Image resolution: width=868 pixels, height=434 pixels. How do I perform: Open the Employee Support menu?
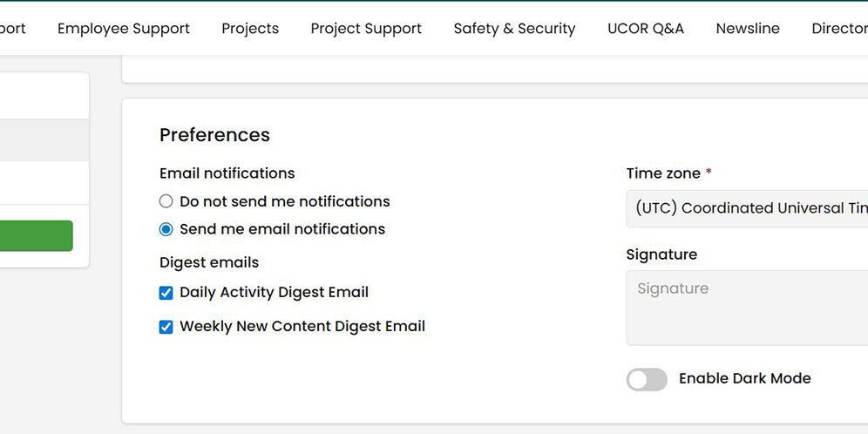pyautogui.click(x=123, y=29)
